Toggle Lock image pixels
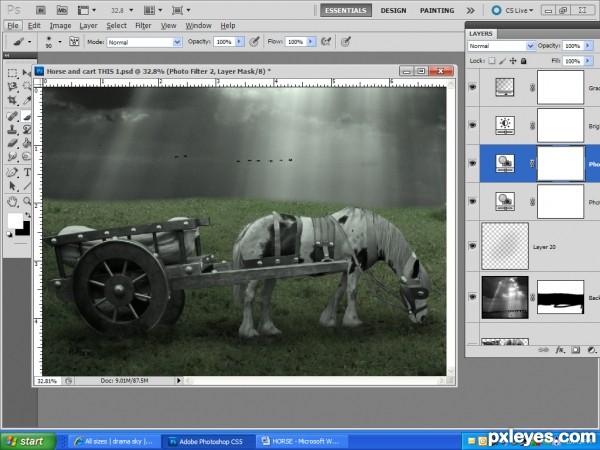 click(503, 61)
